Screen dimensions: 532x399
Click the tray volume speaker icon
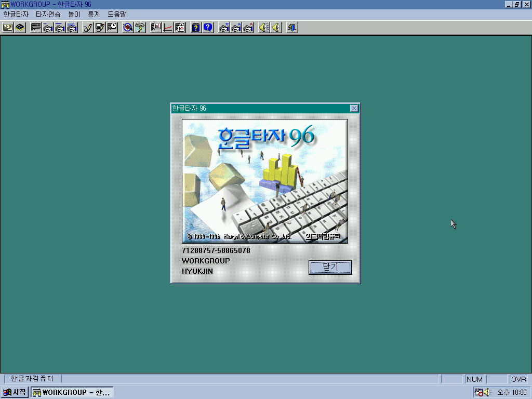[488, 392]
